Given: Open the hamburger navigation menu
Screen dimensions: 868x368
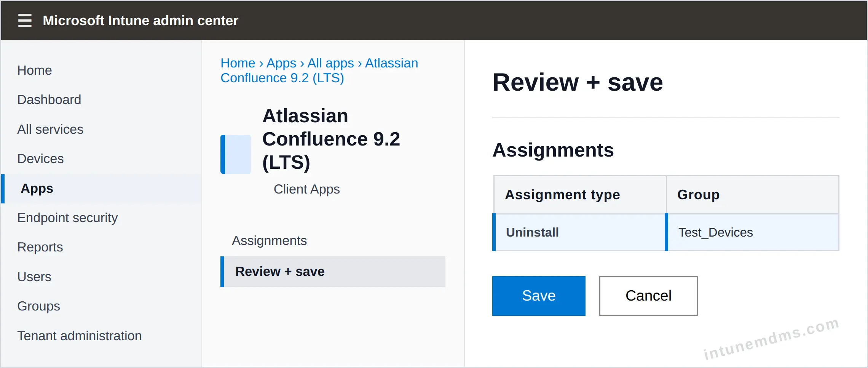Looking at the screenshot, I should pyautogui.click(x=25, y=20).
